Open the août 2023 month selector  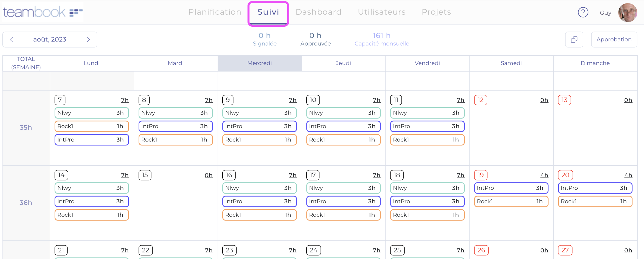[50, 39]
